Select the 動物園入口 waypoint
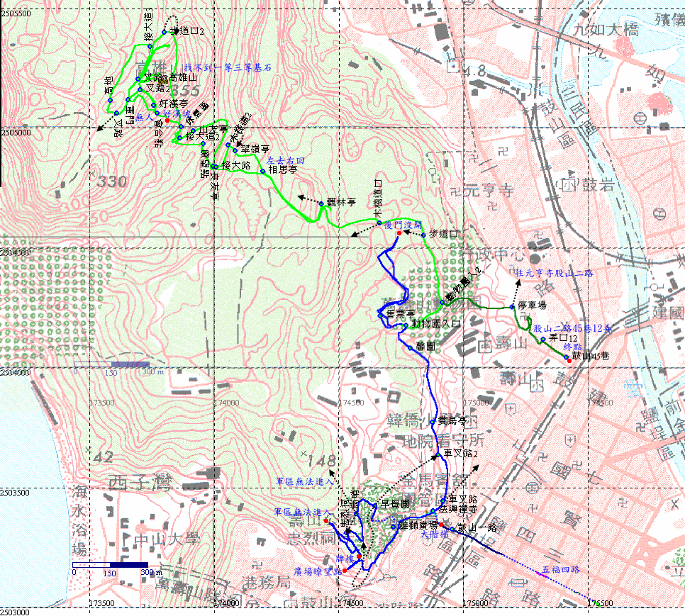685x616 pixels. click(x=405, y=325)
